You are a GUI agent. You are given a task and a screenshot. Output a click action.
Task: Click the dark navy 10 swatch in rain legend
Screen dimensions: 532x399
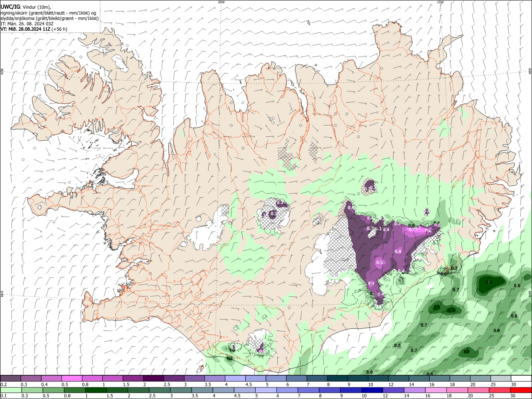coord(372,390)
